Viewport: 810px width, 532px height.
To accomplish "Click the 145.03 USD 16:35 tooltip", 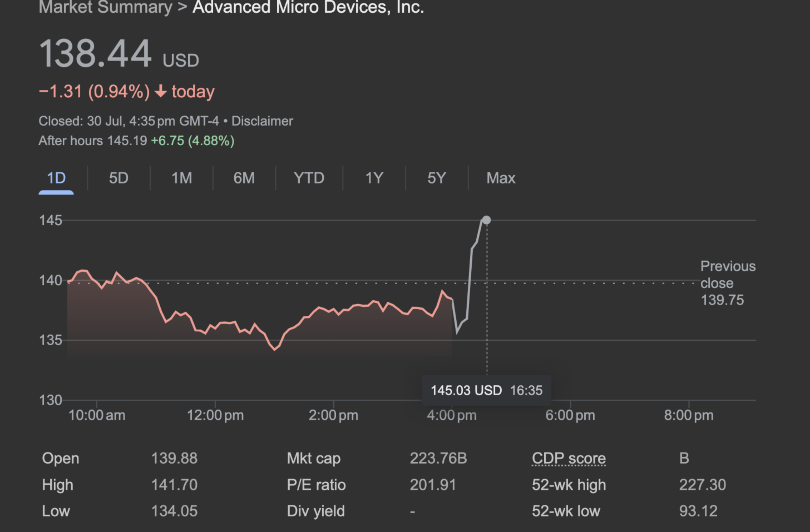I will click(x=486, y=390).
